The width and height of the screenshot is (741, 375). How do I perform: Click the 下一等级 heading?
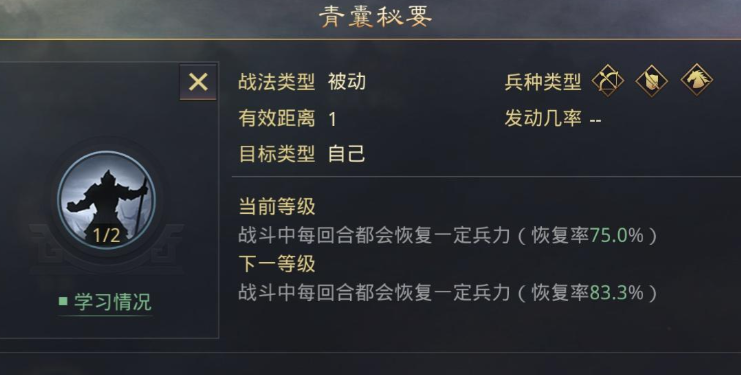[276, 264]
